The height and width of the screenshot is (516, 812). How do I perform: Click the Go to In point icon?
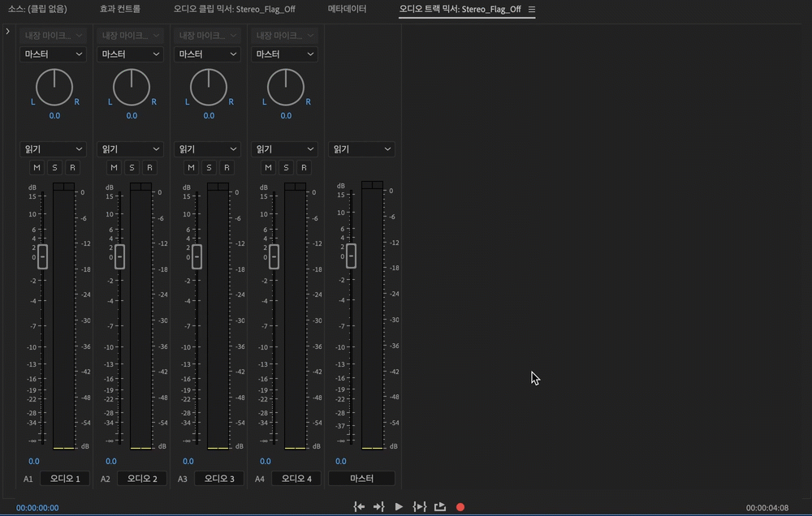tap(359, 507)
